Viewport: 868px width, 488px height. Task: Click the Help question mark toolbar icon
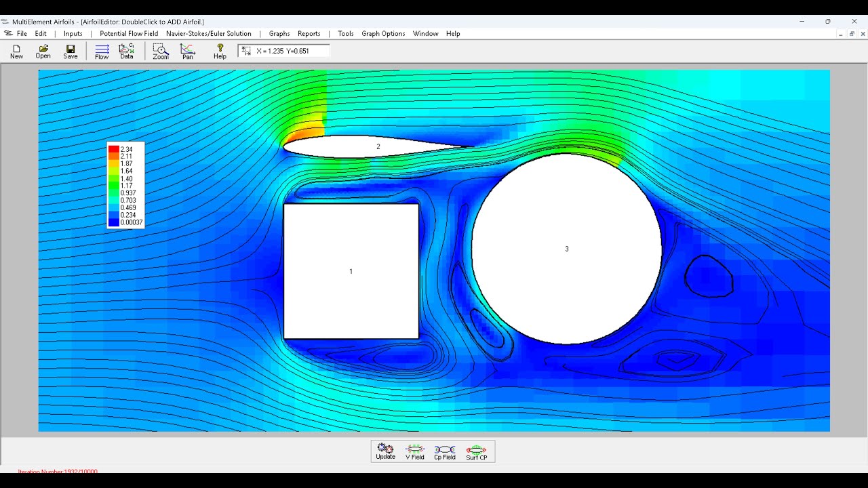(x=220, y=52)
